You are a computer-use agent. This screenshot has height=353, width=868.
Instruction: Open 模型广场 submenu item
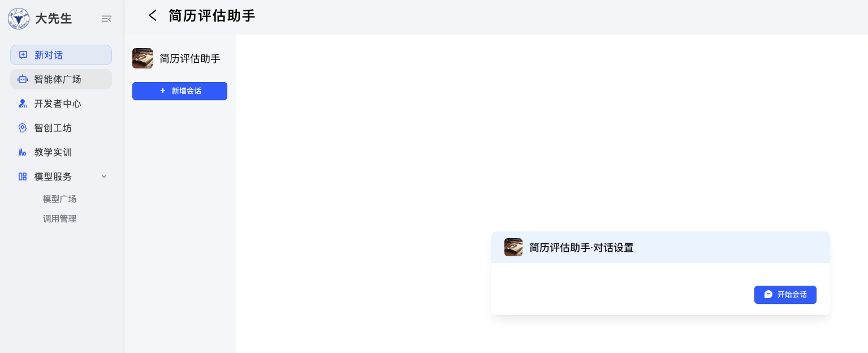coord(59,199)
